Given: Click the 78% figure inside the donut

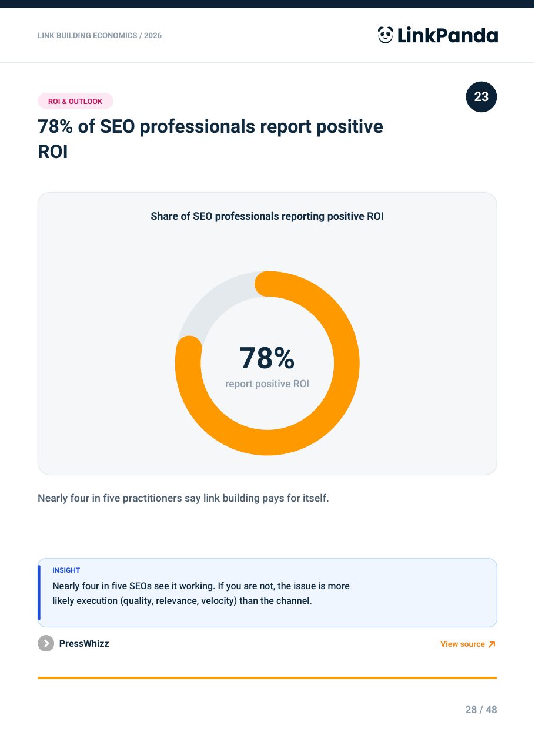Looking at the screenshot, I should (x=267, y=358).
